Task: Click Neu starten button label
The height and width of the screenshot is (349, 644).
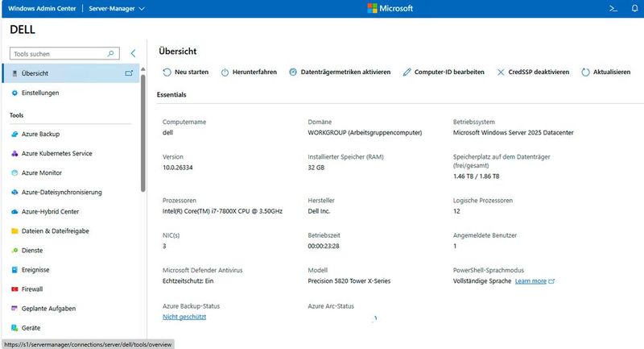Action: (192, 72)
